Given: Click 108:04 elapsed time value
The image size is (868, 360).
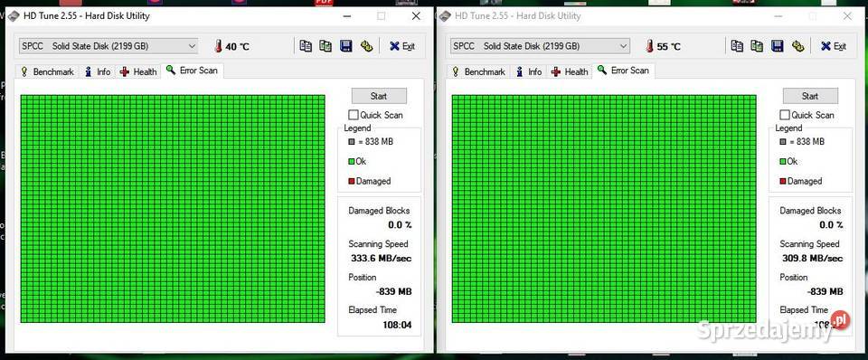Looking at the screenshot, I should click(397, 325).
